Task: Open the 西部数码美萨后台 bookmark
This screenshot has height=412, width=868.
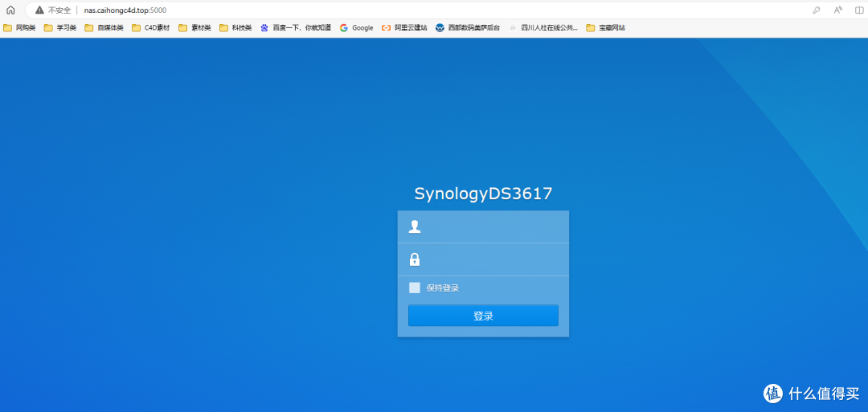Action: (468, 27)
